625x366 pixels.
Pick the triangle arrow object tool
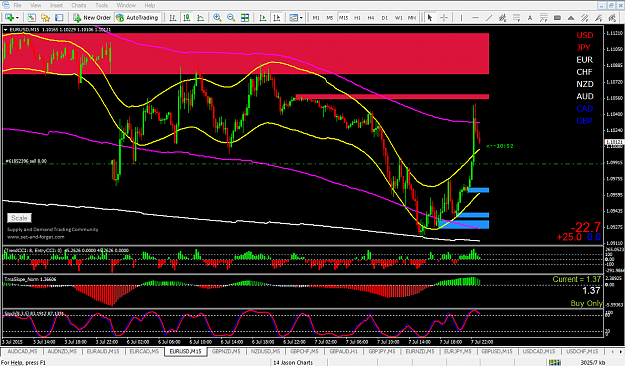[x=571, y=18]
